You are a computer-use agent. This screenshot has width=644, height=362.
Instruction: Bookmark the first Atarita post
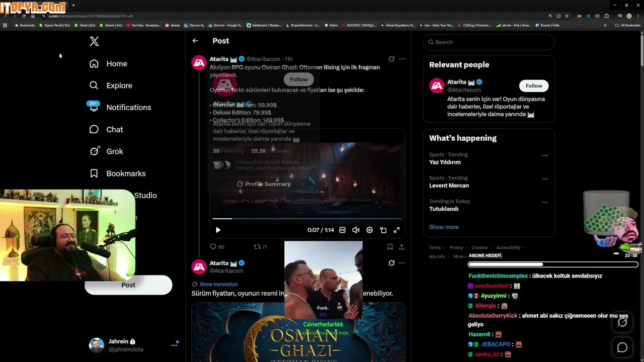click(390, 247)
